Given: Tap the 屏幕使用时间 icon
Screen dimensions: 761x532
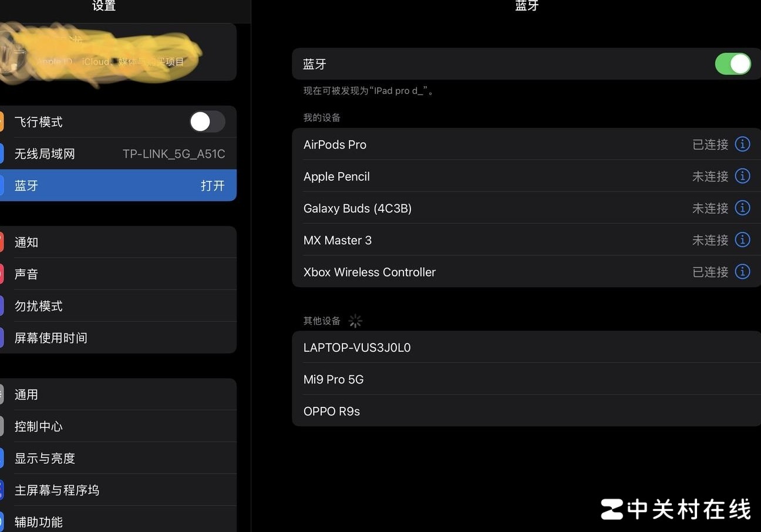Looking at the screenshot, I should [2, 337].
